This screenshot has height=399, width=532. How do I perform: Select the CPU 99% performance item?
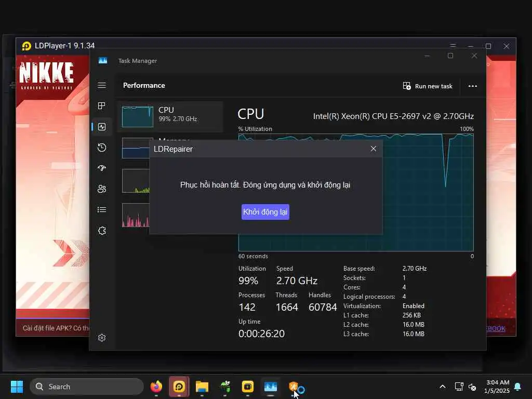(x=170, y=116)
